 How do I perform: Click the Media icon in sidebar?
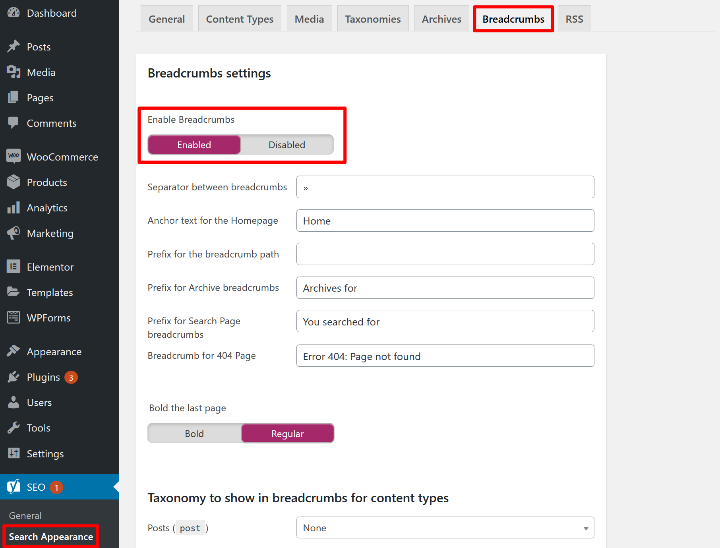point(13,72)
